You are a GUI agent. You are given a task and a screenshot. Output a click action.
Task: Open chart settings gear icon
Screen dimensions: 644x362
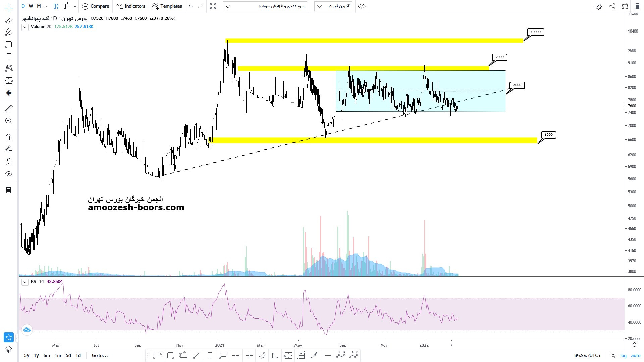[x=598, y=6]
